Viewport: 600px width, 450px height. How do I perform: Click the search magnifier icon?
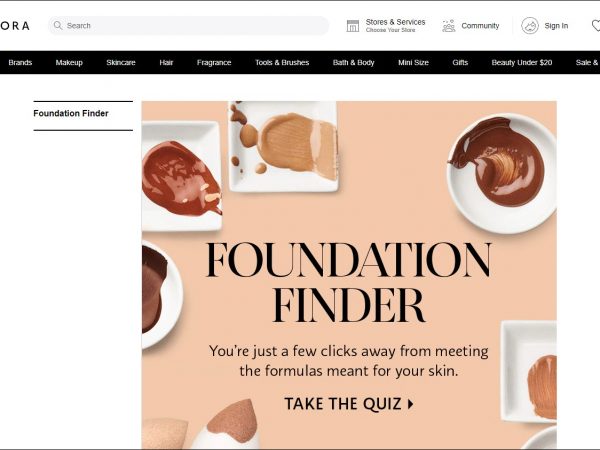[58, 26]
